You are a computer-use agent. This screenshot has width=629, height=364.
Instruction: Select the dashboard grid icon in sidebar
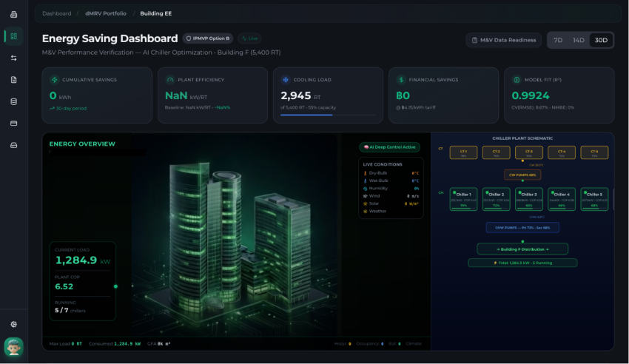click(13, 36)
